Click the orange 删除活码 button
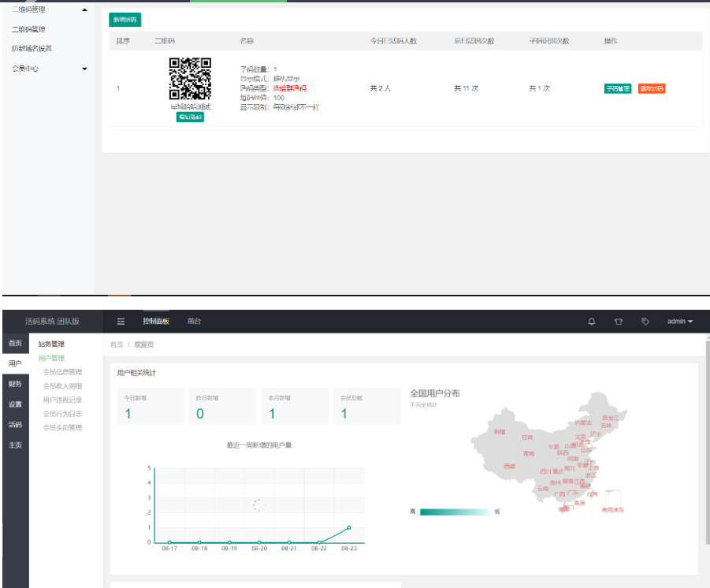The width and height of the screenshot is (710, 588). pyautogui.click(x=652, y=88)
